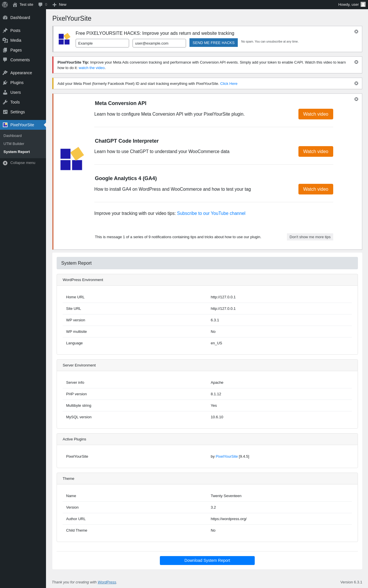Image resolution: width=368 pixels, height=588 pixels.
Task: Open the Plugins menu item
Action: [x=23, y=83]
